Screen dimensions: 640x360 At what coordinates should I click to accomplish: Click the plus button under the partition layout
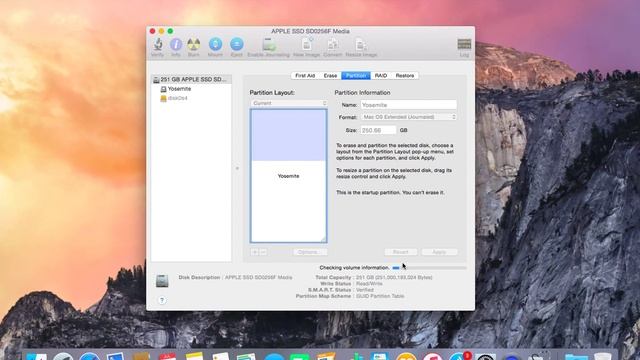pos(255,252)
